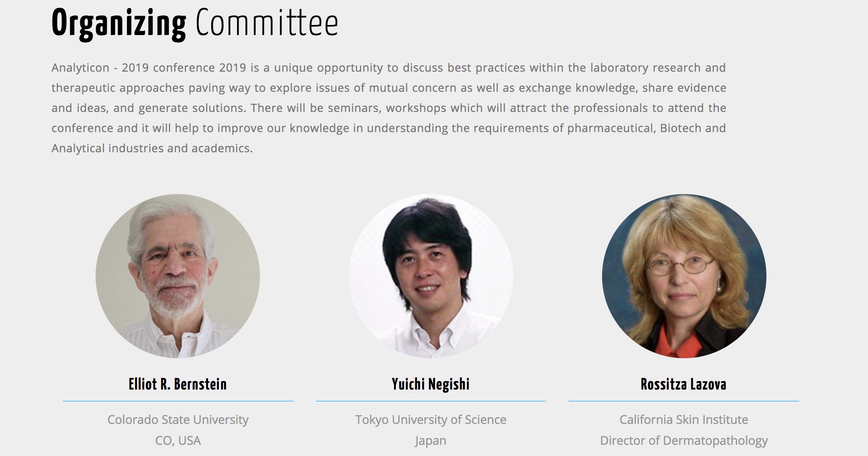The height and width of the screenshot is (456, 868).
Task: Open Rossitza Lazova's profile photo
Action: click(684, 276)
